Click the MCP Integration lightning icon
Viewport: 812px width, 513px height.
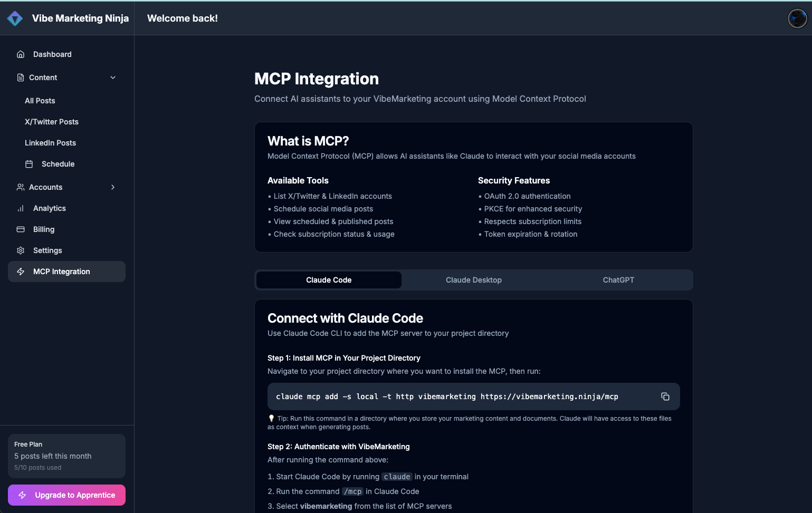click(x=21, y=272)
